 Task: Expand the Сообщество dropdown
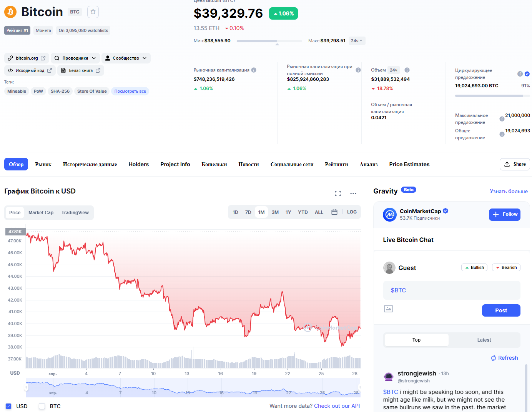126,58
